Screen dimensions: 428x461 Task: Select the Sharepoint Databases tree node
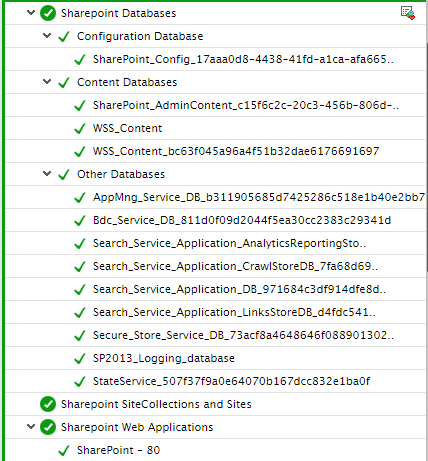tap(118, 13)
